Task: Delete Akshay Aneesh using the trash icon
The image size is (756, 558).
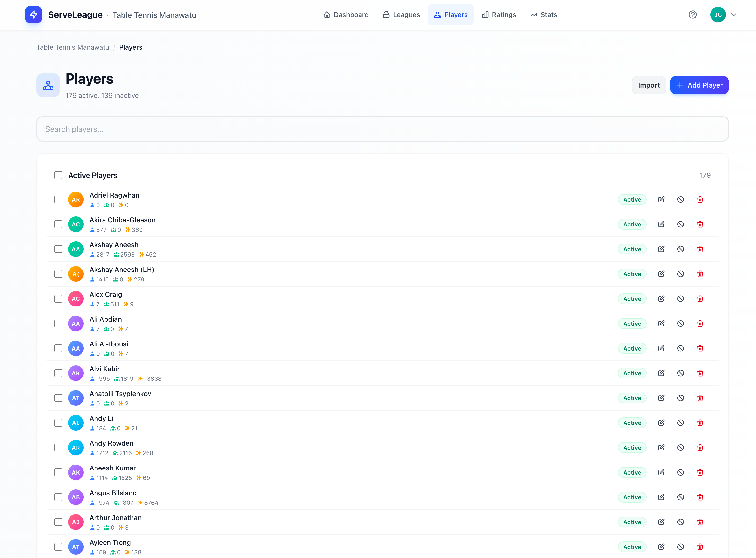Action: point(700,249)
